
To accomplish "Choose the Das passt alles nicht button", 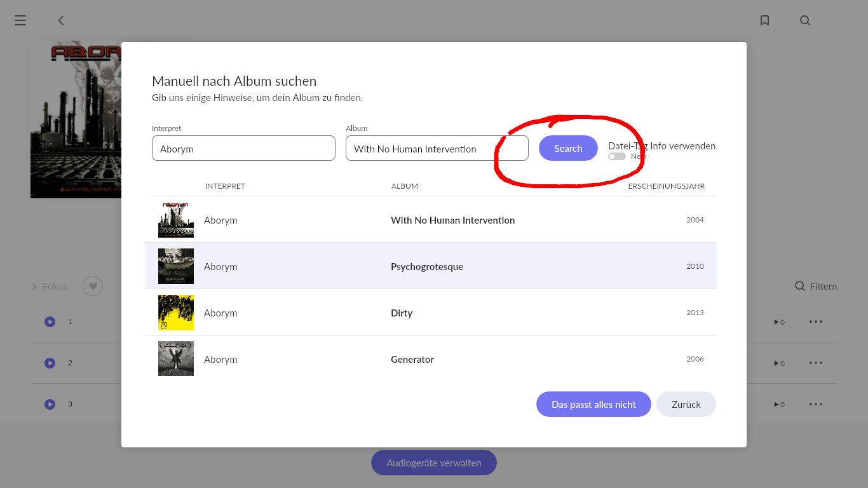I will [x=593, y=404].
